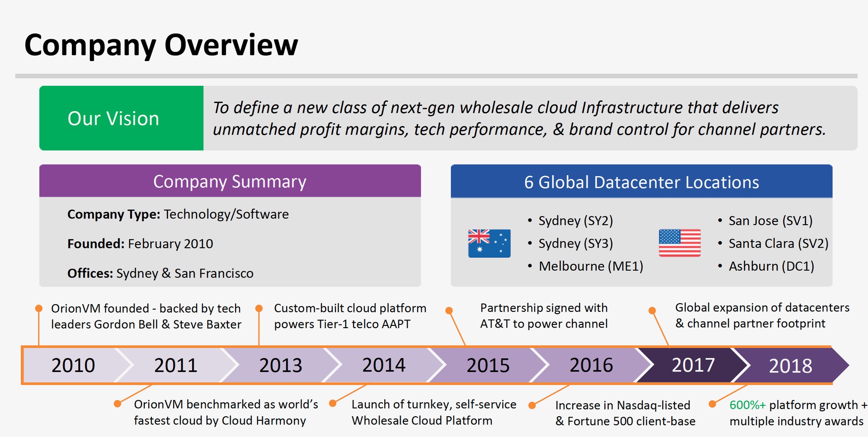Viewport: 868px width, 437px height.
Task: Click orange dot beside 'OrionVM founded' note
Action: tap(39, 309)
